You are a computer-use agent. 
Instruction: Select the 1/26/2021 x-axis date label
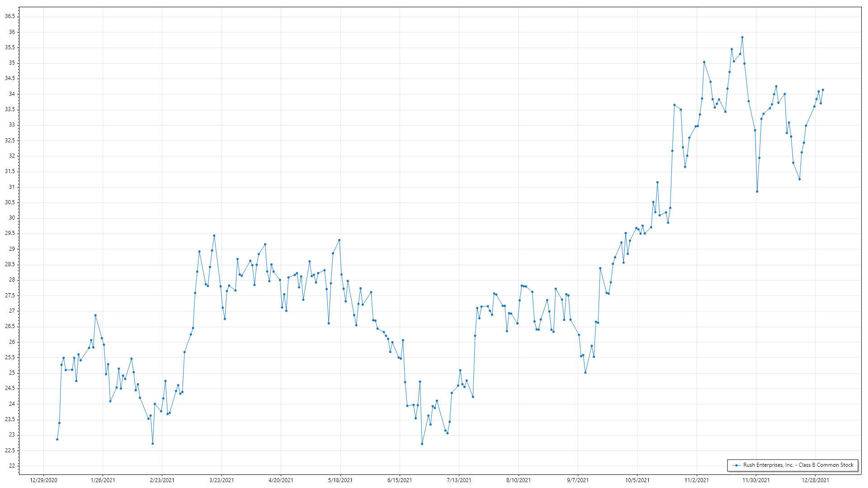(103, 480)
